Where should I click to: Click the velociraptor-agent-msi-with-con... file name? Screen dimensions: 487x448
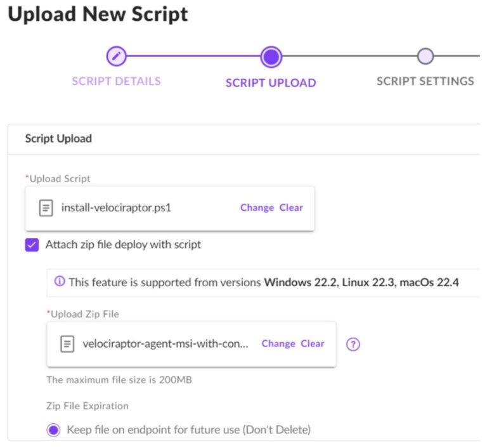[166, 344]
